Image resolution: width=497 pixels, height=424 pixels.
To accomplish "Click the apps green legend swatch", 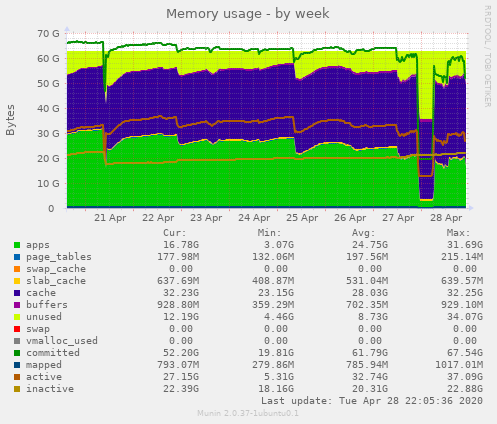I will [x=17, y=245].
